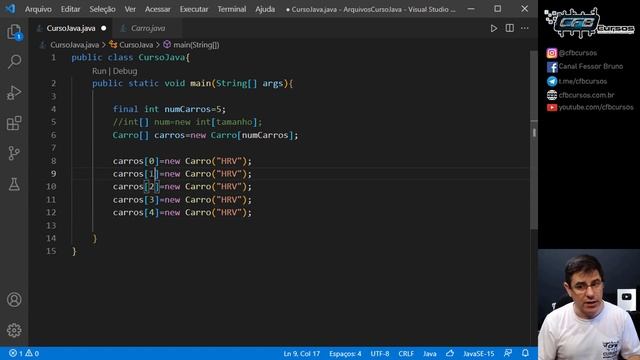
Task: Open the Manage gear icon
Action: [14, 330]
